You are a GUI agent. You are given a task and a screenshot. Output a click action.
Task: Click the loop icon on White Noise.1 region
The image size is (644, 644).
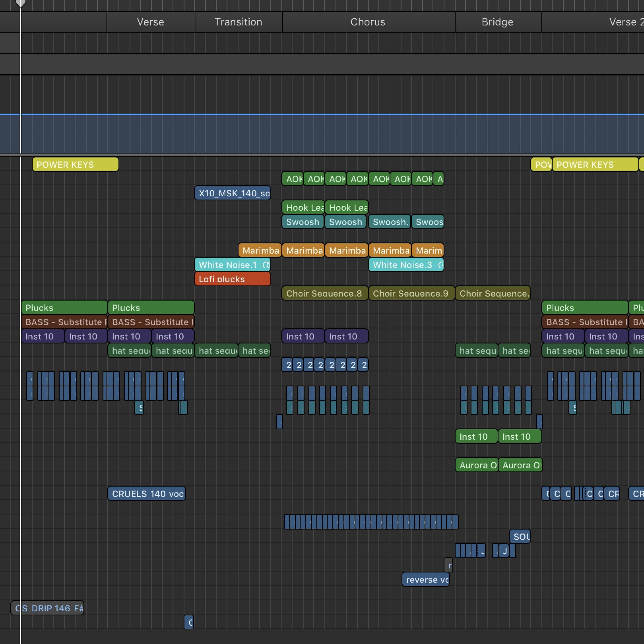click(x=266, y=265)
